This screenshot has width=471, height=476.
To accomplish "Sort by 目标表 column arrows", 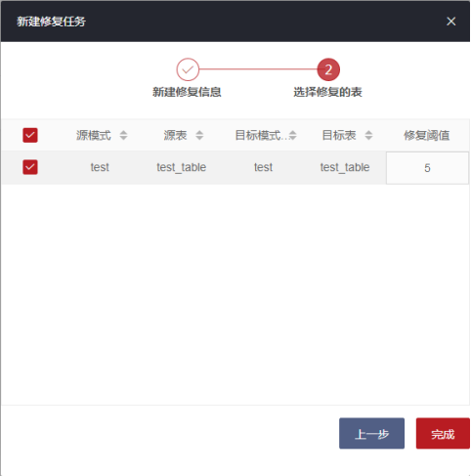I will tap(368, 135).
